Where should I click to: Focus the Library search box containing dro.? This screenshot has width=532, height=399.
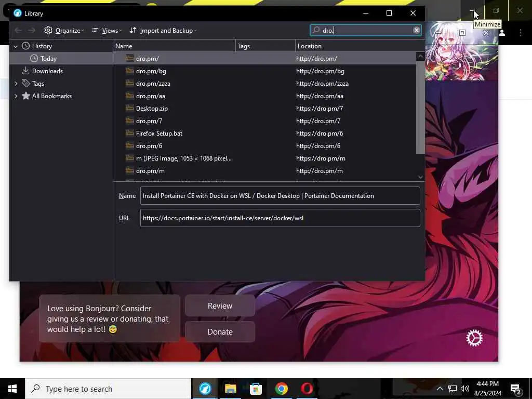pyautogui.click(x=365, y=30)
